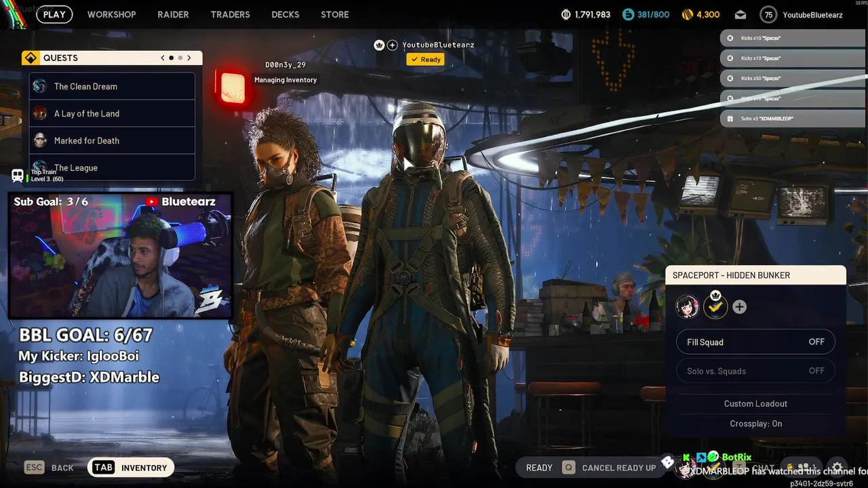The width and height of the screenshot is (868, 488).
Task: Click Kicks x50 Spxcsx notification
Action: (x=792, y=78)
